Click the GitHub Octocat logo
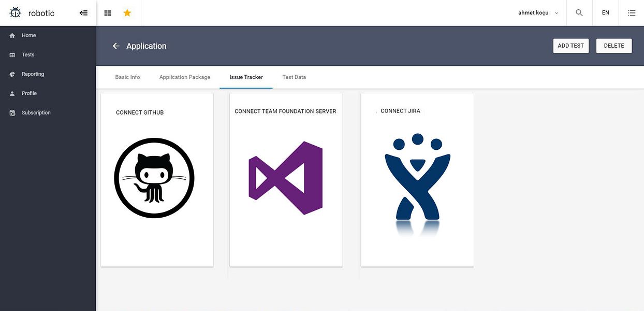This screenshot has width=644, height=311. pyautogui.click(x=154, y=178)
